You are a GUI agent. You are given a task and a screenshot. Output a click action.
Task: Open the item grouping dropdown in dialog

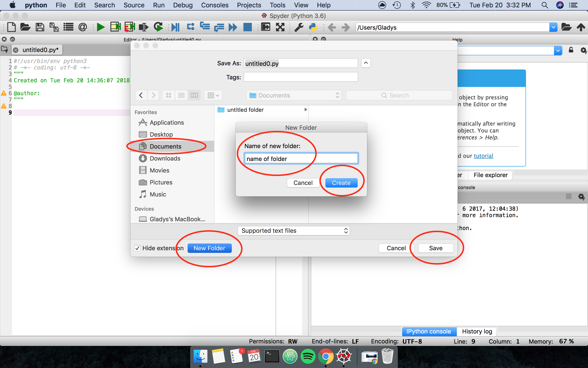pos(213,95)
